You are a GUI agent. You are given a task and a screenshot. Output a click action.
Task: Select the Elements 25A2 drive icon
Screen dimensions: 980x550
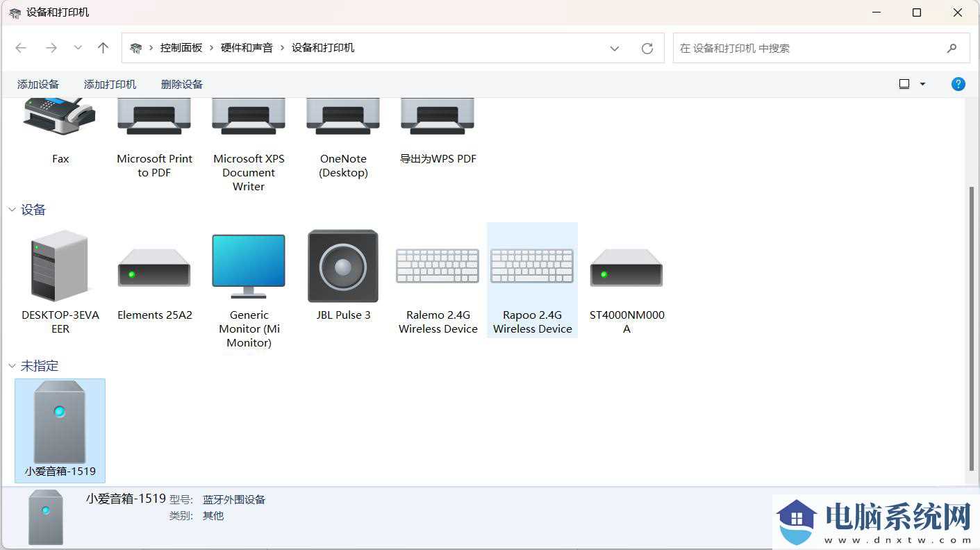tap(154, 268)
